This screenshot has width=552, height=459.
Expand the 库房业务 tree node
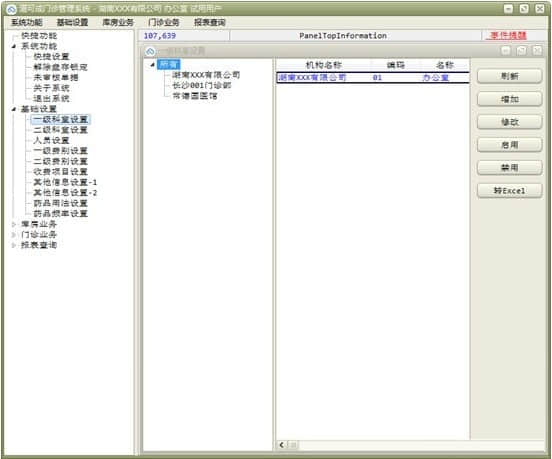tap(14, 224)
